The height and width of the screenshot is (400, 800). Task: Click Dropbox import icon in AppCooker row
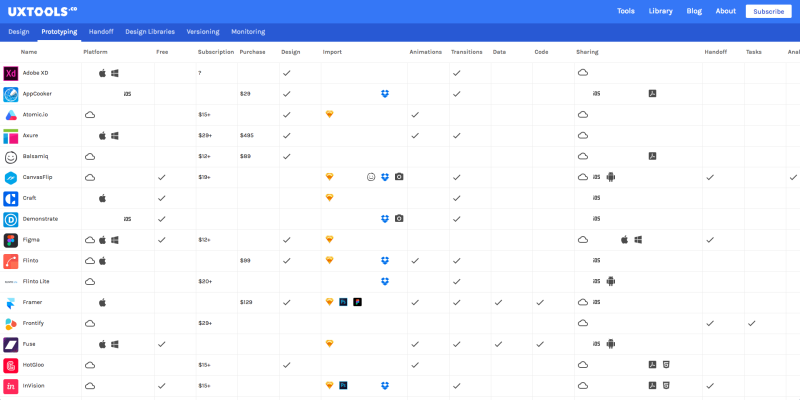[385, 94]
